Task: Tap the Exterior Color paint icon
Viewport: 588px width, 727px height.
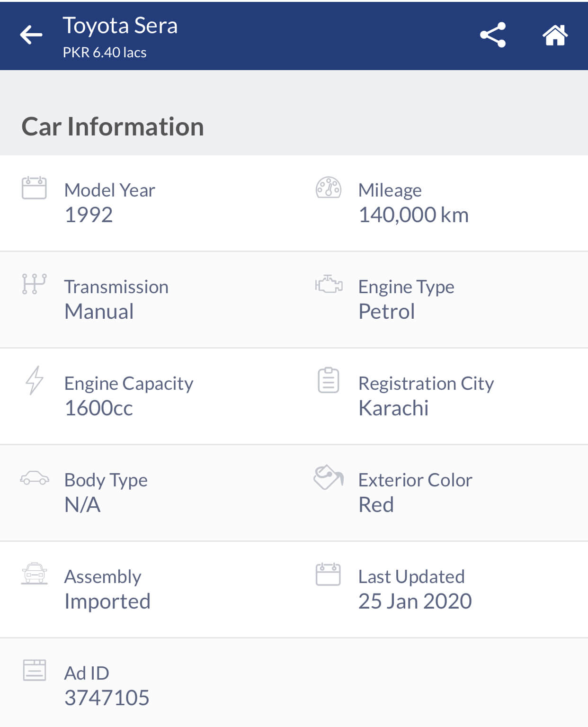Action: (328, 477)
